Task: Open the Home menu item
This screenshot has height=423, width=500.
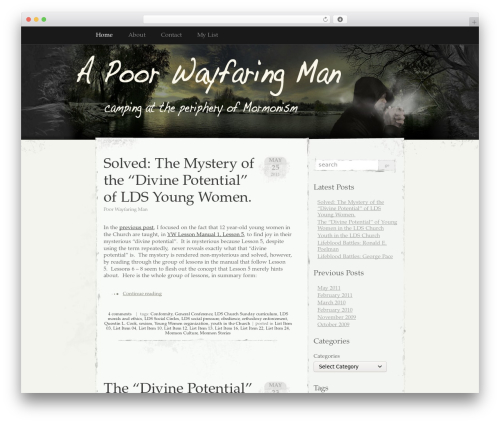Action: pyautogui.click(x=104, y=35)
